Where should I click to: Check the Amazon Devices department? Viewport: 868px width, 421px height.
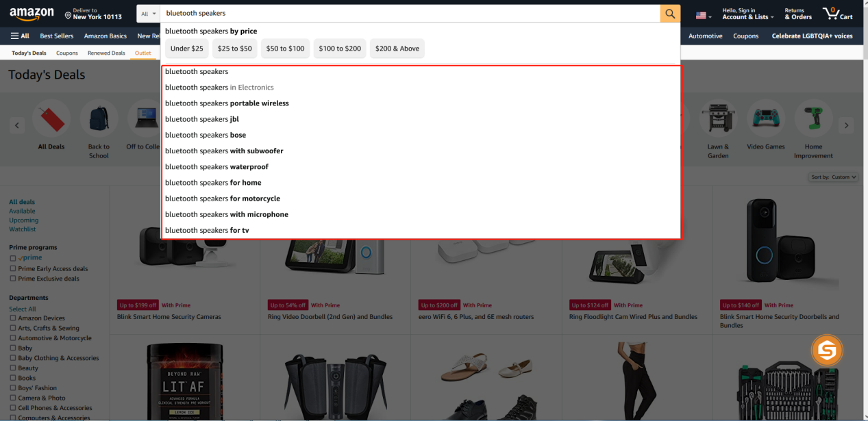coord(12,318)
